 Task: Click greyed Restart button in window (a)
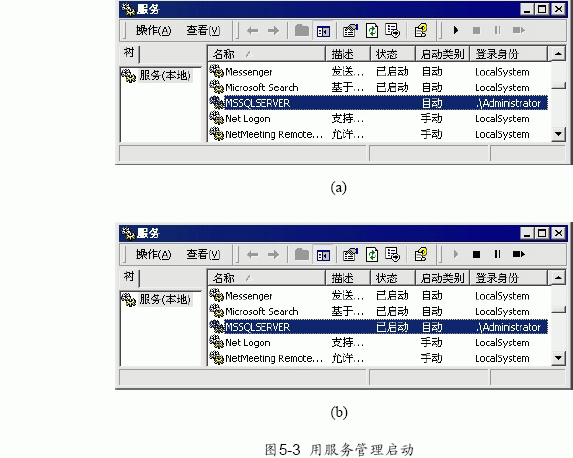point(519,30)
